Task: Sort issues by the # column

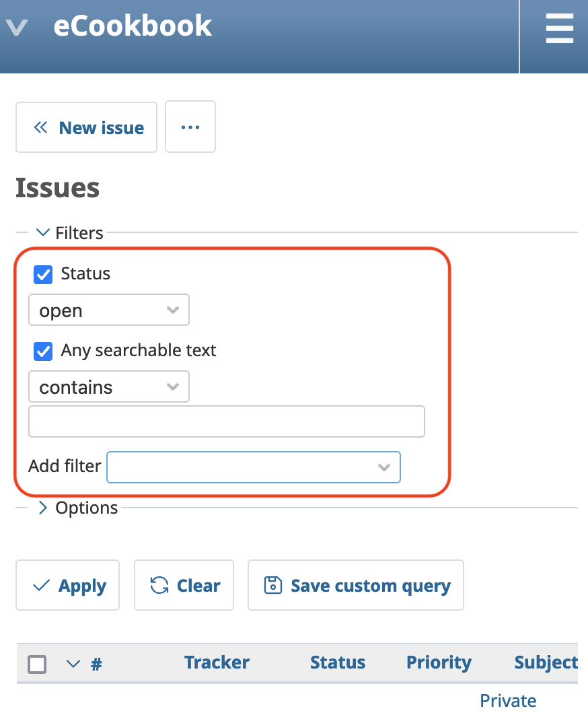Action: coord(96,664)
